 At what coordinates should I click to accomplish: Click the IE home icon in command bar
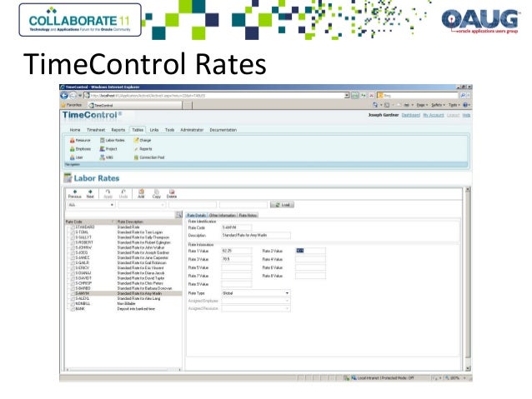375,105
